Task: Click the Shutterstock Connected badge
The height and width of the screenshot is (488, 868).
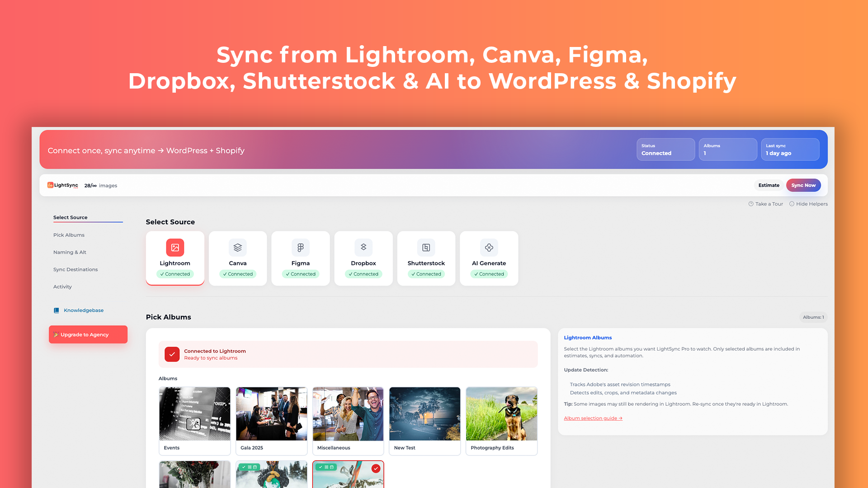Action: point(426,274)
